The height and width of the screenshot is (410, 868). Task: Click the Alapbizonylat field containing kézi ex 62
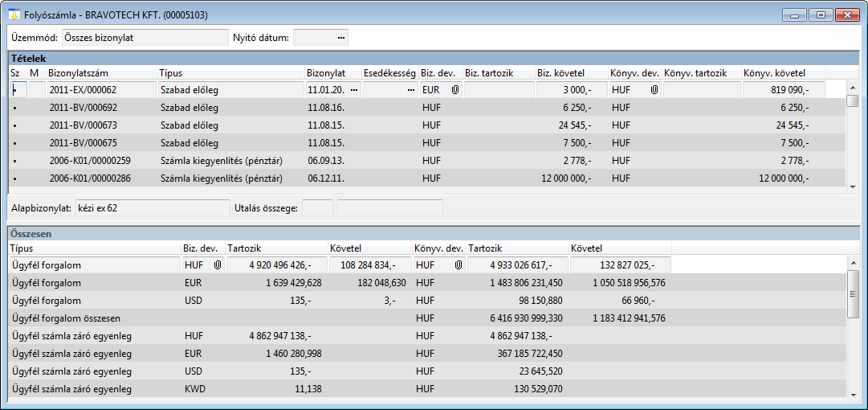click(x=153, y=207)
